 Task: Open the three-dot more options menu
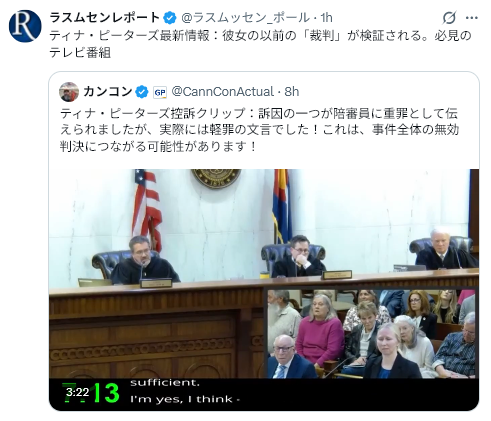coord(471,18)
